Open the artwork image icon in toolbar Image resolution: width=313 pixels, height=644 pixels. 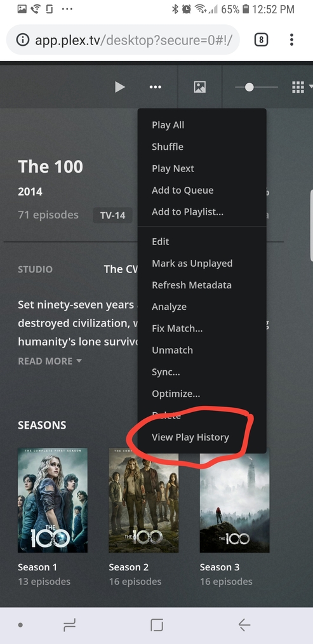tap(199, 86)
